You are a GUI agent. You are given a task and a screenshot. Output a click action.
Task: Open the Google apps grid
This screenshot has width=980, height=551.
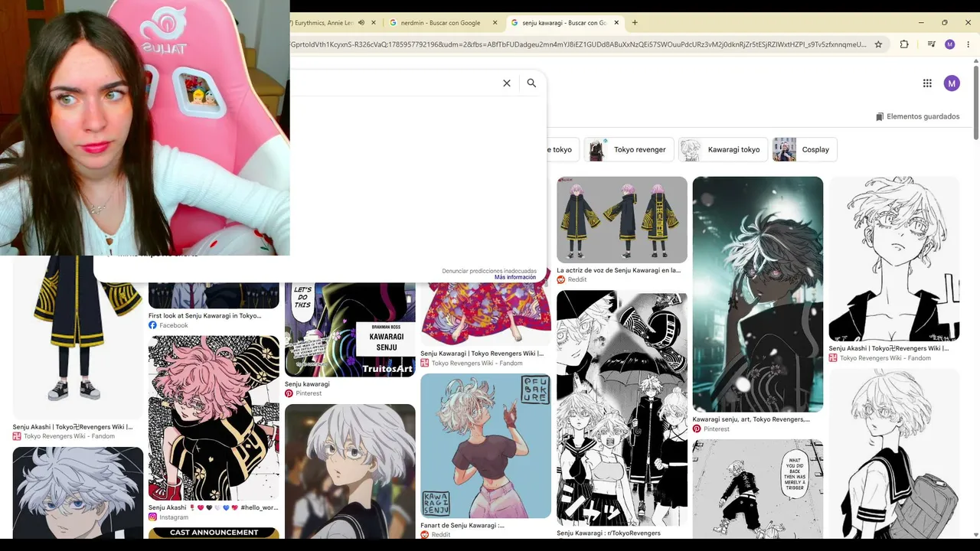927,83
